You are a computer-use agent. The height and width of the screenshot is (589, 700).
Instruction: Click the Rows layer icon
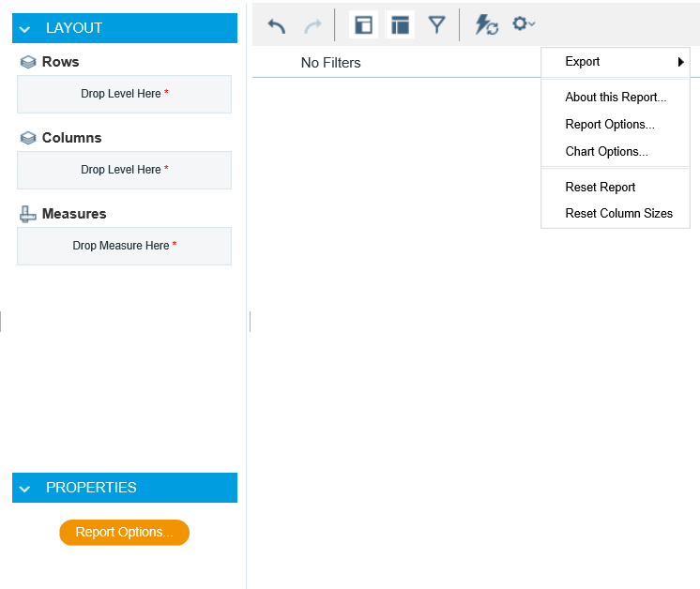pyautogui.click(x=28, y=62)
